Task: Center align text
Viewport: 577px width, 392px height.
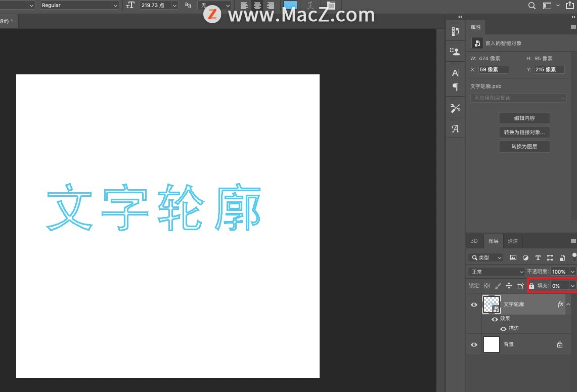Action: coord(257,5)
